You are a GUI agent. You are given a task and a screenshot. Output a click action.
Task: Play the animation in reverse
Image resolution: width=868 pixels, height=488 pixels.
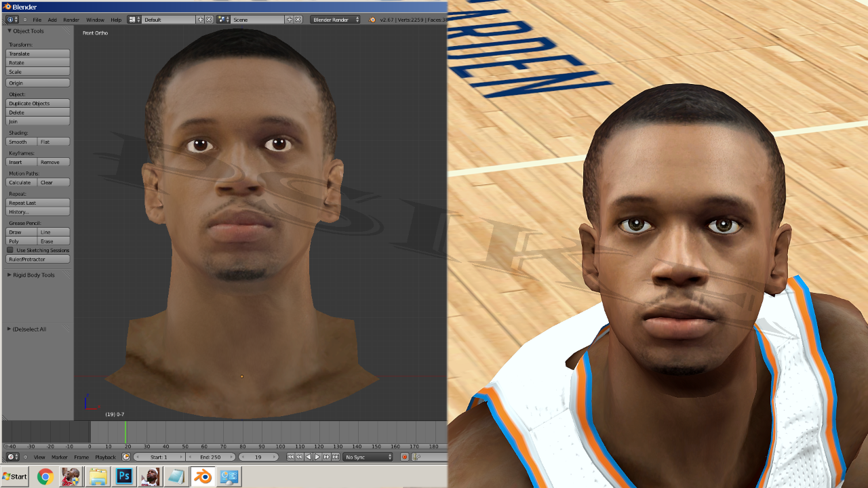point(308,457)
